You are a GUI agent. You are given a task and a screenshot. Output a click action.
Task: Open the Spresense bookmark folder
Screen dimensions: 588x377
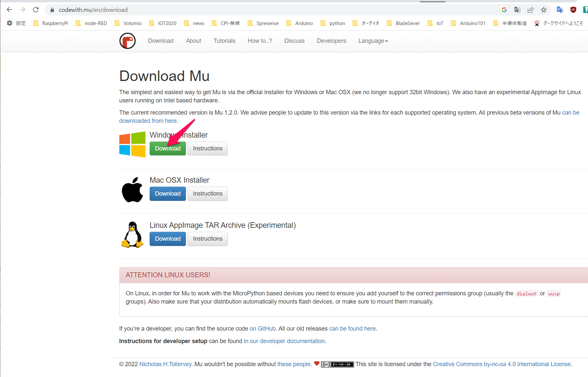pyautogui.click(x=263, y=23)
